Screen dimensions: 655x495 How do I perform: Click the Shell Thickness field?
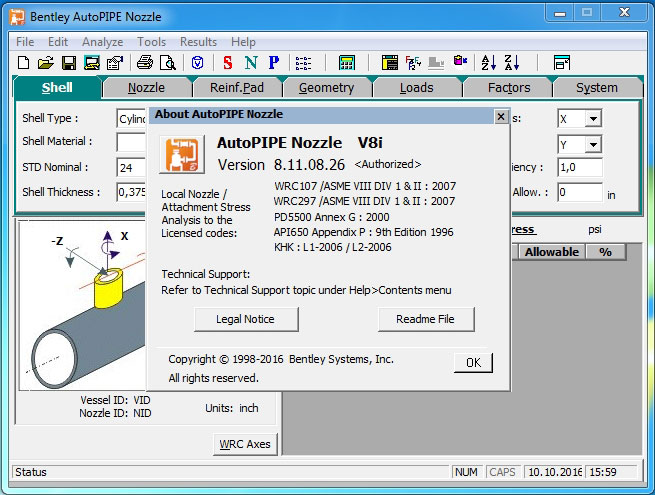131,192
